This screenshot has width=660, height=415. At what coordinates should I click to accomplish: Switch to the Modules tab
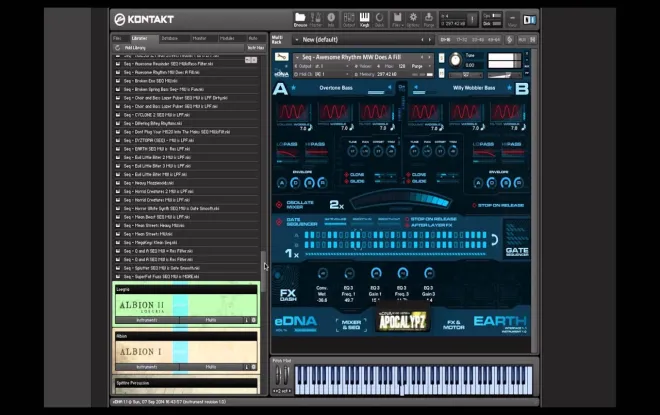[x=231, y=38]
